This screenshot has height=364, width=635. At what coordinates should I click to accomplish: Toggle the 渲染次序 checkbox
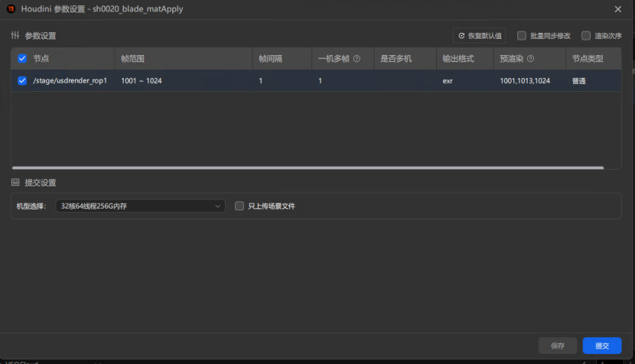coord(586,36)
